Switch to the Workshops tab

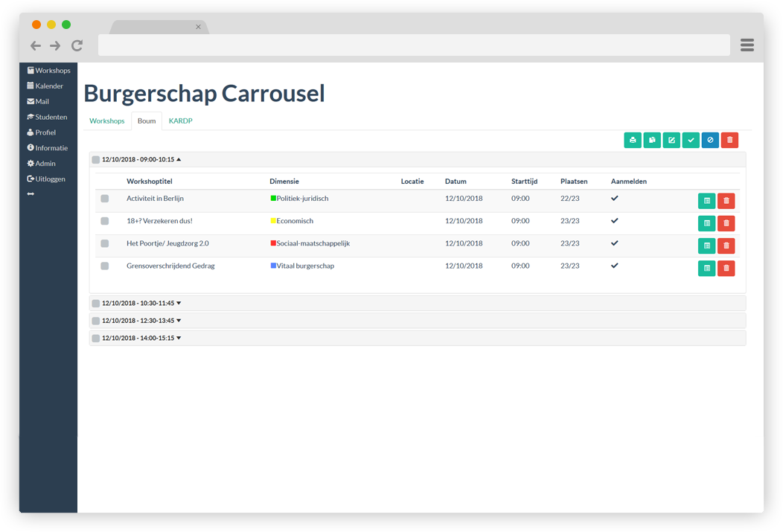pyautogui.click(x=107, y=121)
